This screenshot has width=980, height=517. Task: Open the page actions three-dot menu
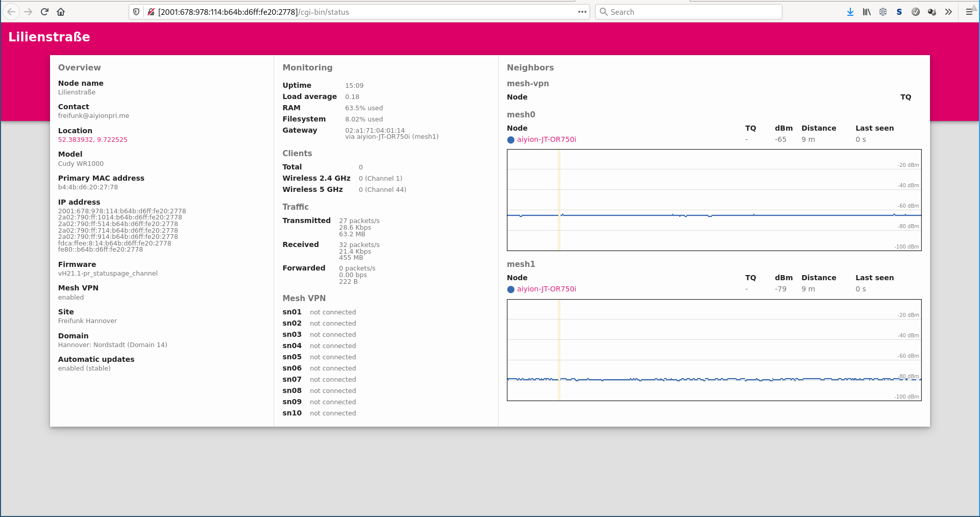click(582, 12)
